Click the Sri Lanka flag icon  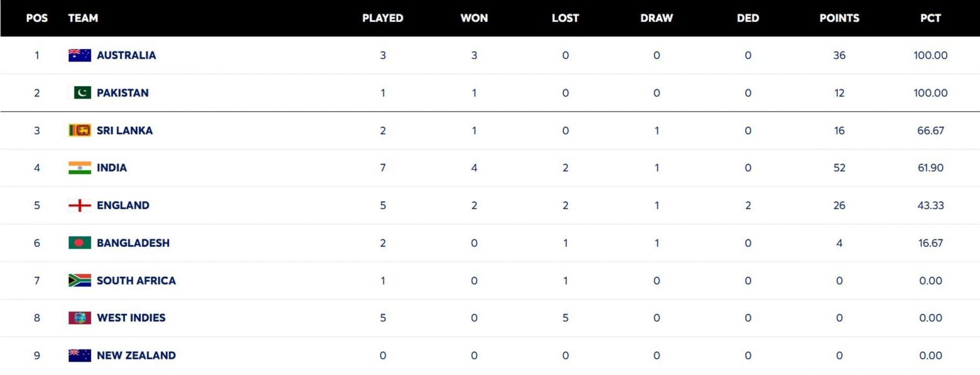click(x=80, y=130)
